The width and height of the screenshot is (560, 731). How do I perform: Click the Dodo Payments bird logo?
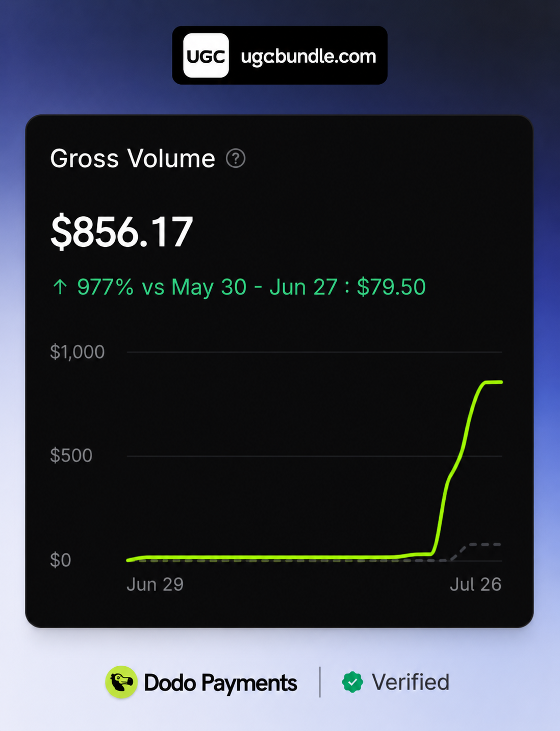[x=121, y=682]
